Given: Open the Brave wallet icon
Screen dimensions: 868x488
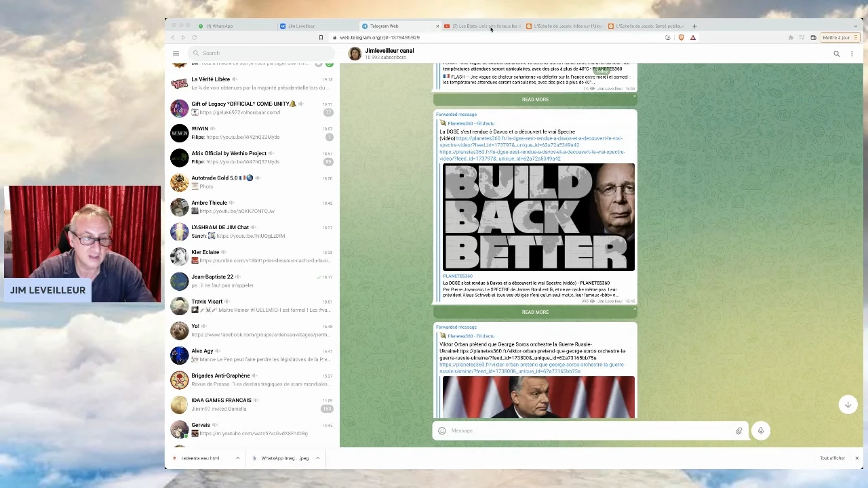Looking at the screenshot, I should (x=812, y=37).
